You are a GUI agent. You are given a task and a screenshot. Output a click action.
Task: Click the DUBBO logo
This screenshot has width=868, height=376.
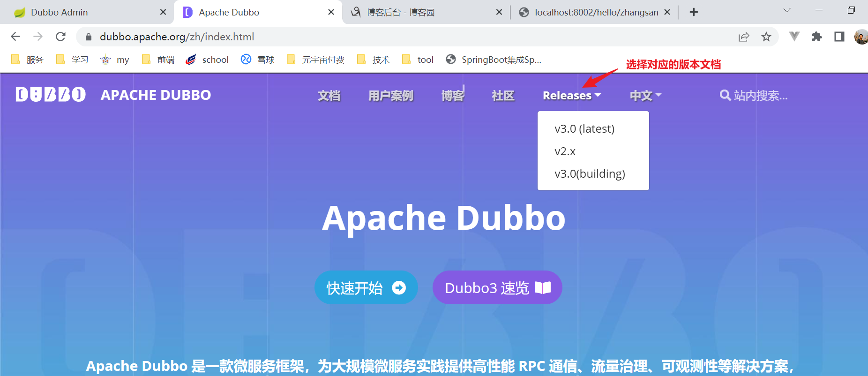coord(51,94)
